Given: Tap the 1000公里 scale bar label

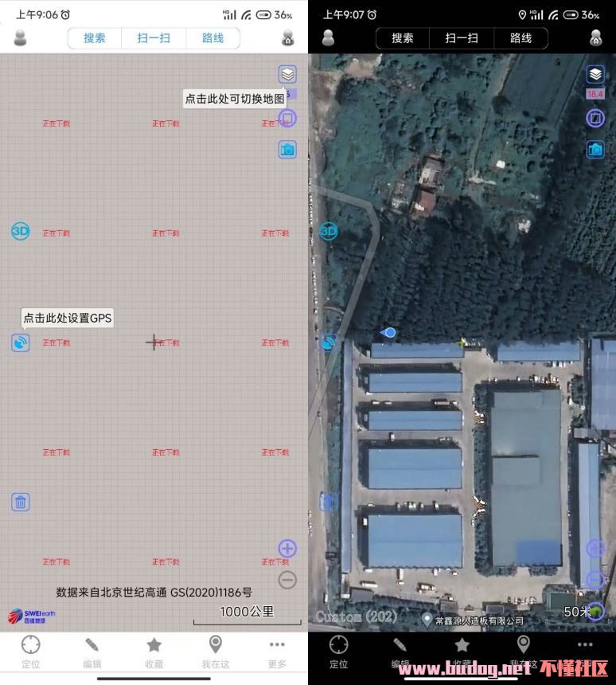Looking at the screenshot, I should (247, 612).
